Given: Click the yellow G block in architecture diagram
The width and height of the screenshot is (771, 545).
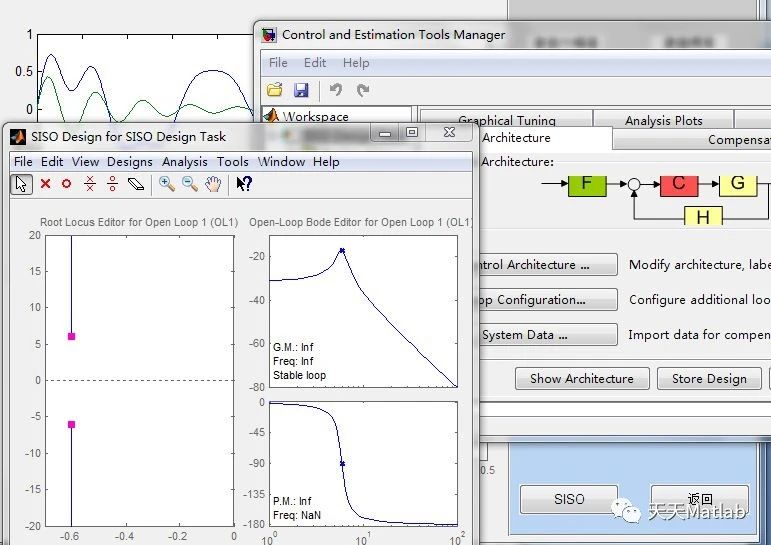Looking at the screenshot, I should pyautogui.click(x=738, y=185).
